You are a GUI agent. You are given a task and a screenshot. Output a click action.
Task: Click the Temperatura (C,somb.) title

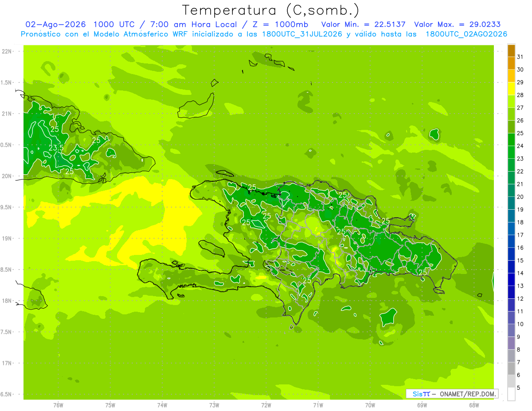click(x=270, y=10)
